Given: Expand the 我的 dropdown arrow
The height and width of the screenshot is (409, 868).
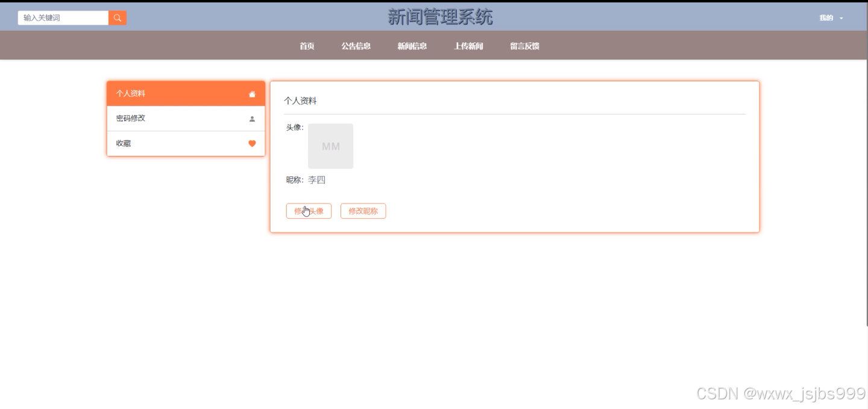Looking at the screenshot, I should coord(841,18).
